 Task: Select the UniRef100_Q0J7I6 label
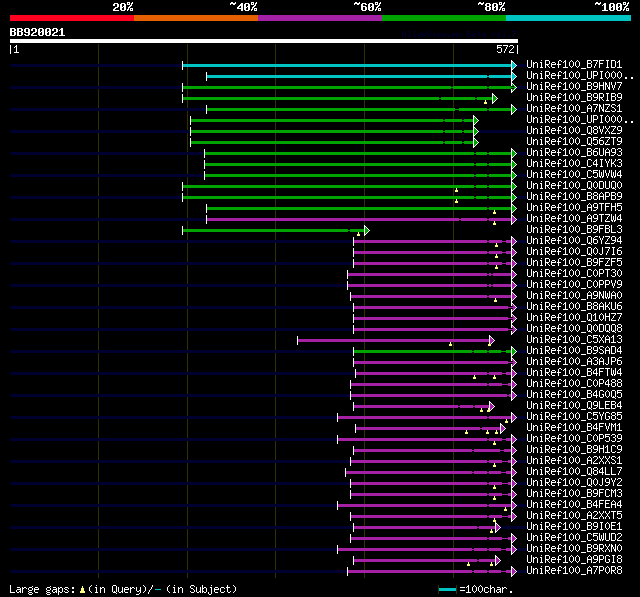(x=574, y=252)
